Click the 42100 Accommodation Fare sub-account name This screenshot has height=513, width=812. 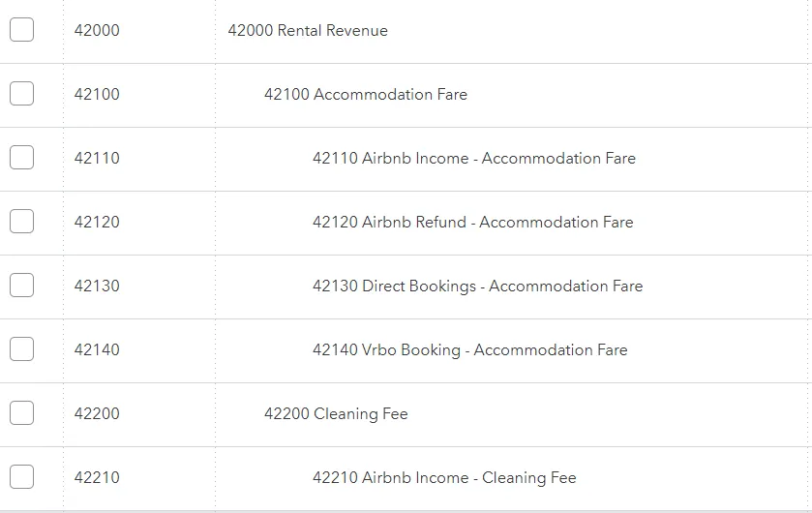(365, 95)
